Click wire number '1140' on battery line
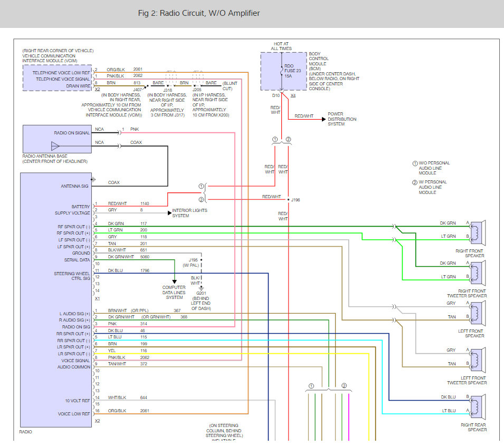 [x=145, y=203]
